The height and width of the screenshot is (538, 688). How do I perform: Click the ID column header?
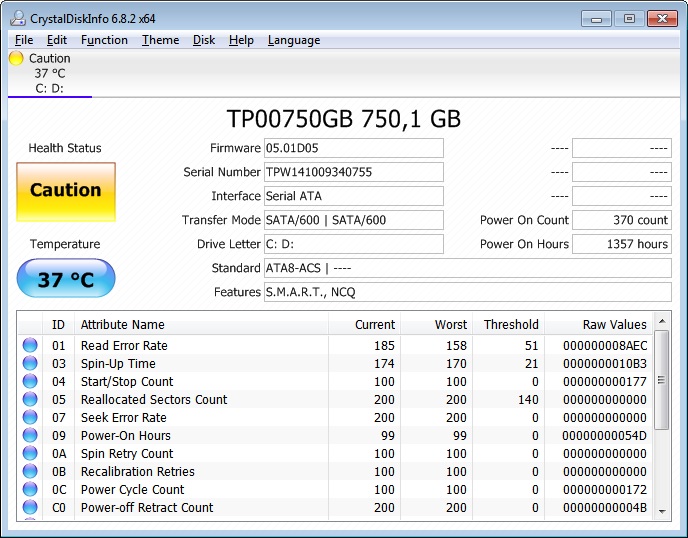point(58,324)
